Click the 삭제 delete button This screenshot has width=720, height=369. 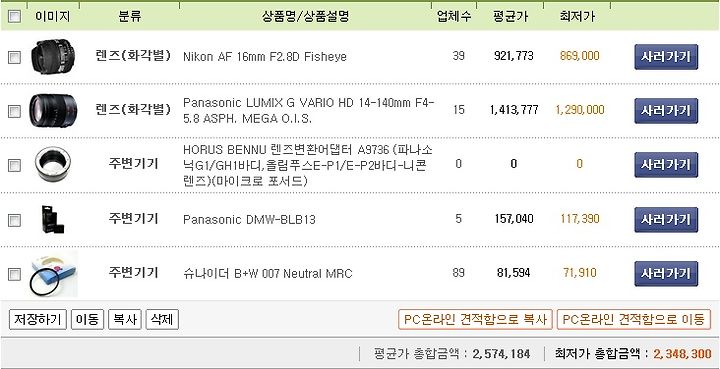(x=162, y=319)
